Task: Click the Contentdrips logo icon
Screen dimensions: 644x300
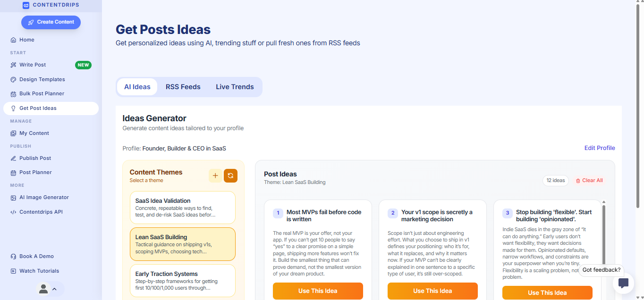Action: click(x=26, y=5)
